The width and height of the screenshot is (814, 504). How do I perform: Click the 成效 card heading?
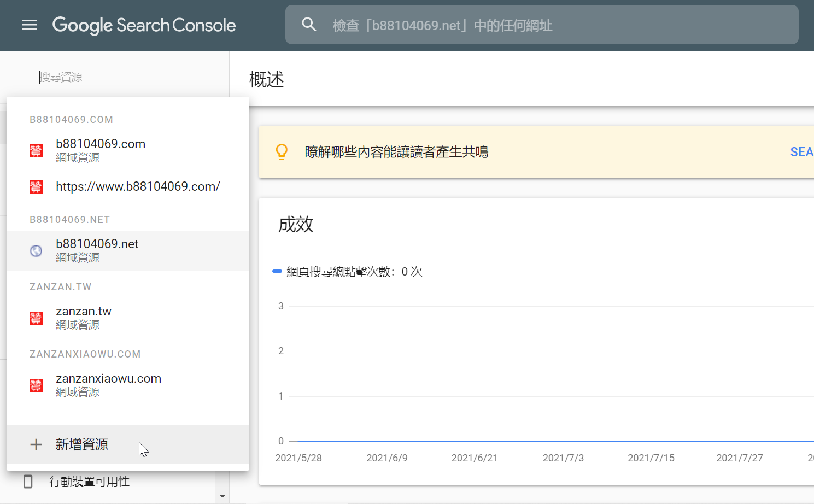click(296, 224)
